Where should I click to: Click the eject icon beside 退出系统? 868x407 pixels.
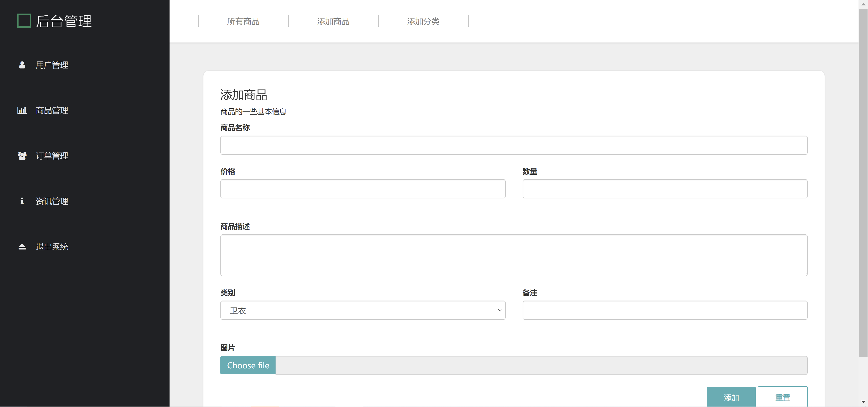(x=22, y=247)
